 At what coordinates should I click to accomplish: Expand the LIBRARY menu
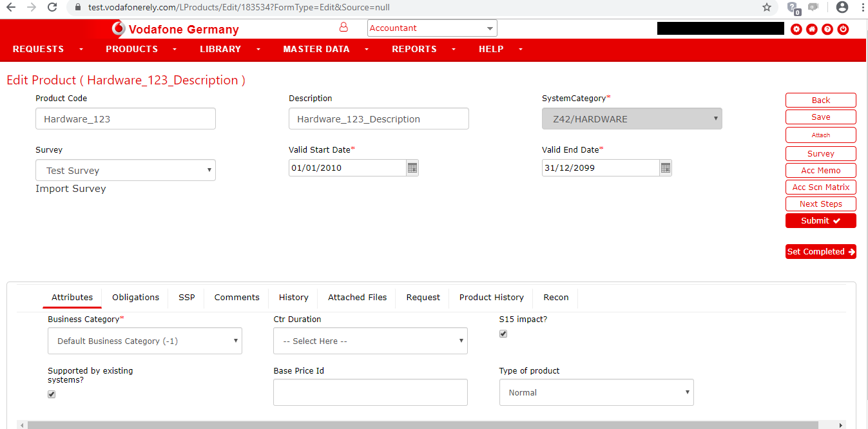click(229, 49)
